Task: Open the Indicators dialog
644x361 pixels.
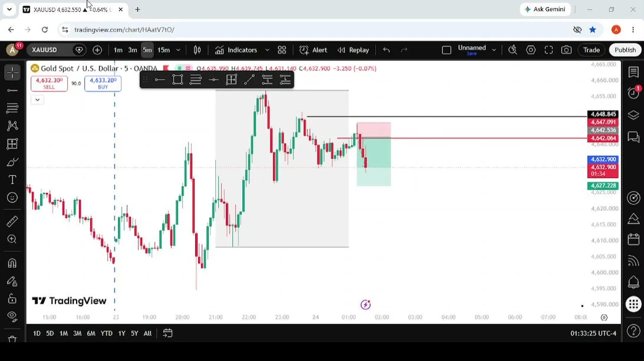Action: (x=236, y=50)
